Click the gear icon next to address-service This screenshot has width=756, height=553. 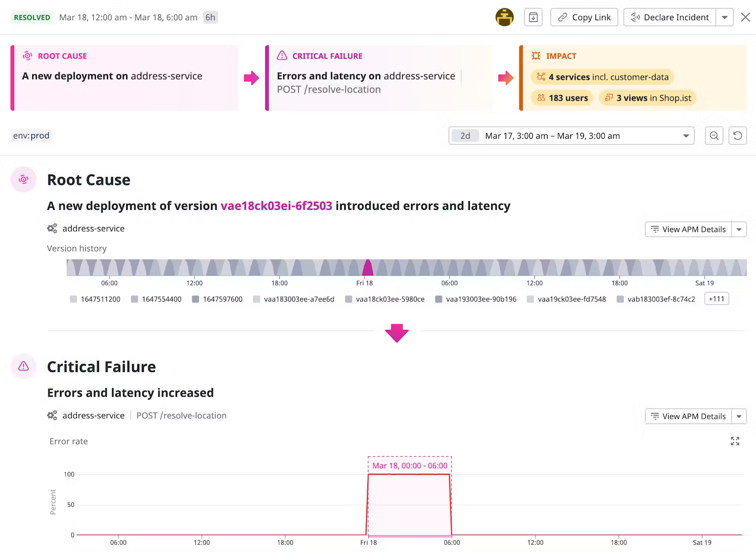tap(52, 228)
